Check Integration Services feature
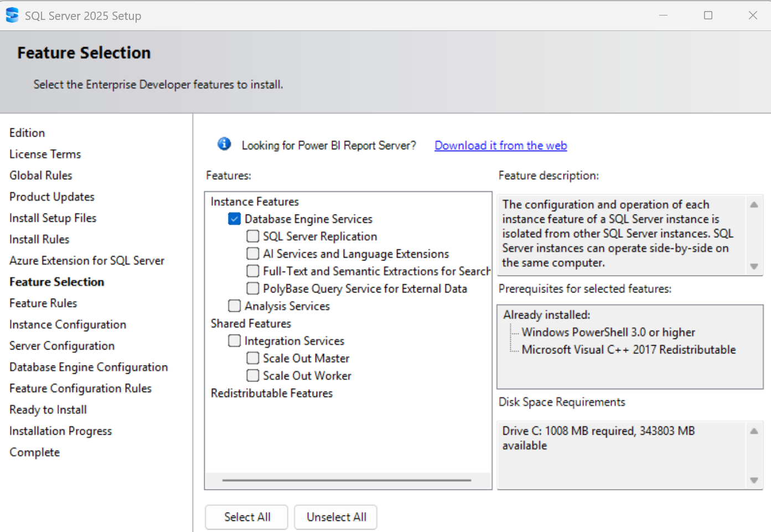The height and width of the screenshot is (532, 771). tap(235, 341)
